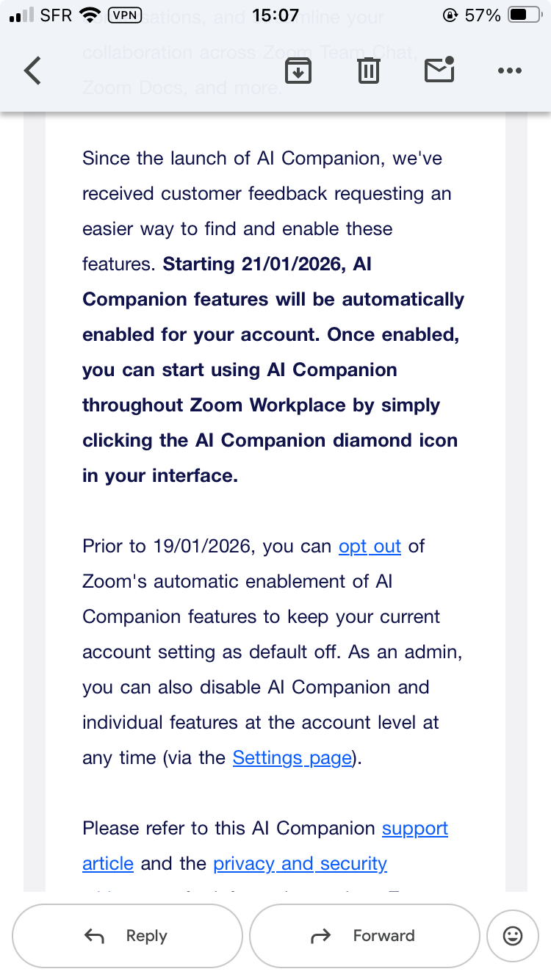Delete email with the trash icon
This screenshot has height=980, width=551.
click(368, 71)
